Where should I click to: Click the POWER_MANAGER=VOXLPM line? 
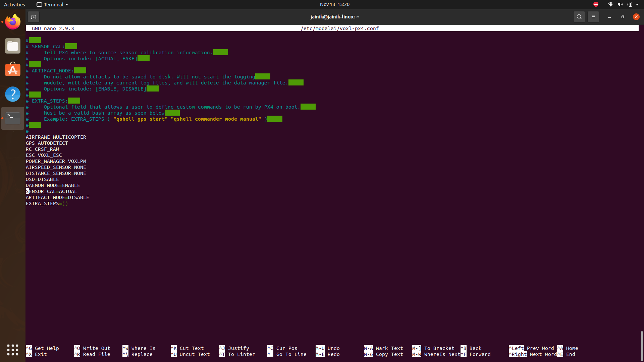tap(56, 161)
